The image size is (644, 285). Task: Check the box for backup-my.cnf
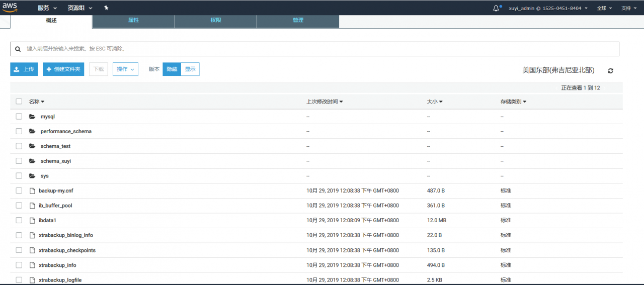click(19, 191)
